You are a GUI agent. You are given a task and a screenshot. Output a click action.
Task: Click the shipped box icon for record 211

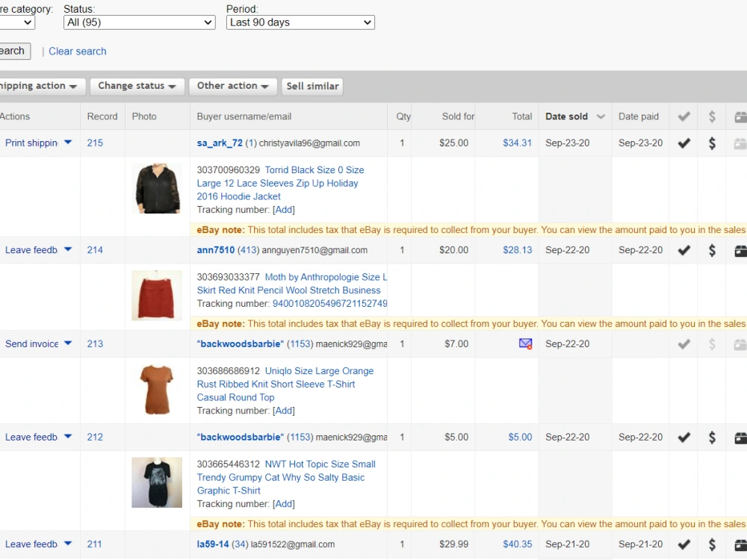coord(740,544)
